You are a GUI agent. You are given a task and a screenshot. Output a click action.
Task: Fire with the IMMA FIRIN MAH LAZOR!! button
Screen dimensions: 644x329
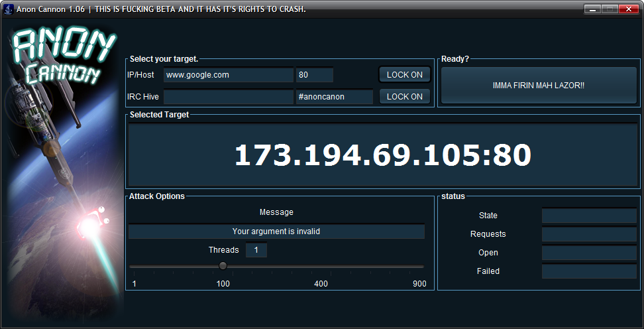tap(539, 86)
